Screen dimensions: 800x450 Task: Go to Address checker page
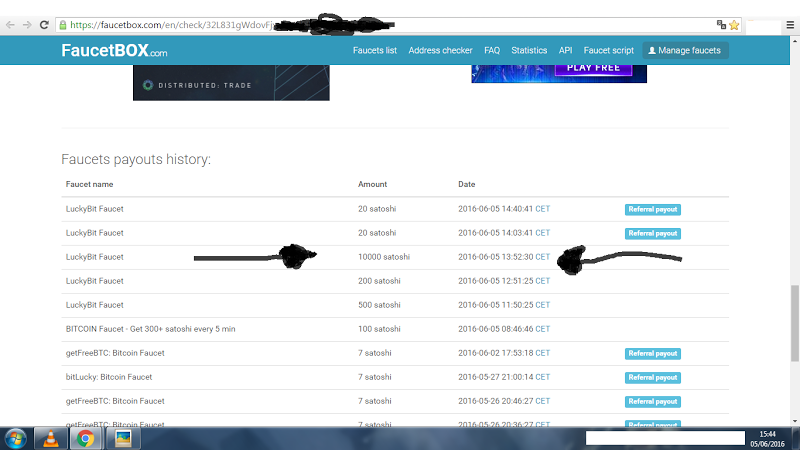[441, 50]
